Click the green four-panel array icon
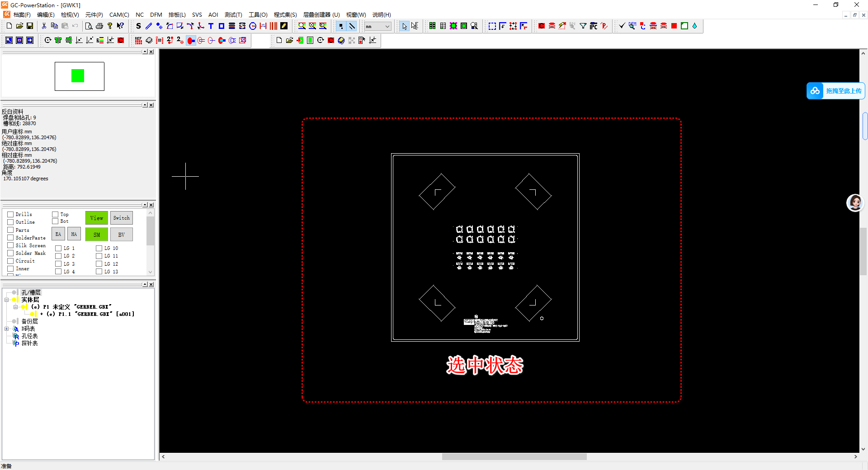 (432, 26)
